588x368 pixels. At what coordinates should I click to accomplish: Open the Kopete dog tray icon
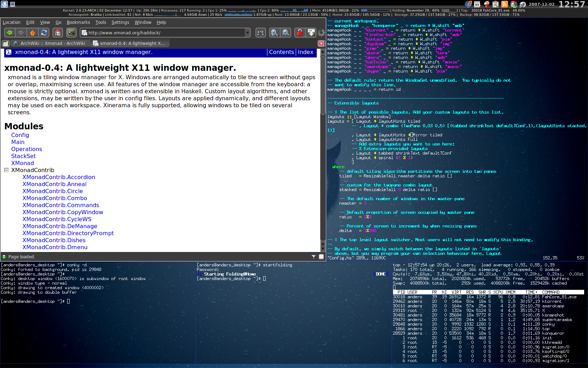486,4
